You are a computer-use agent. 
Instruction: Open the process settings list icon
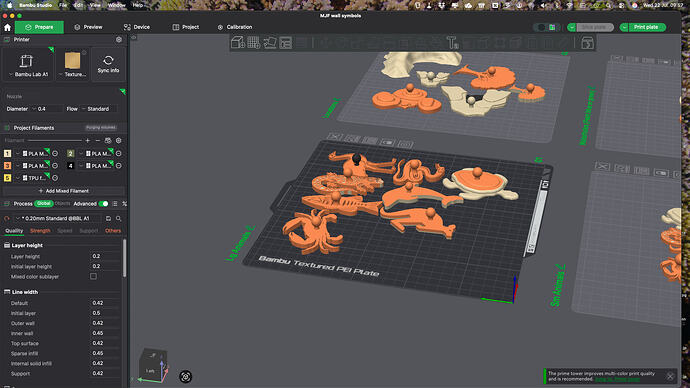click(115, 204)
